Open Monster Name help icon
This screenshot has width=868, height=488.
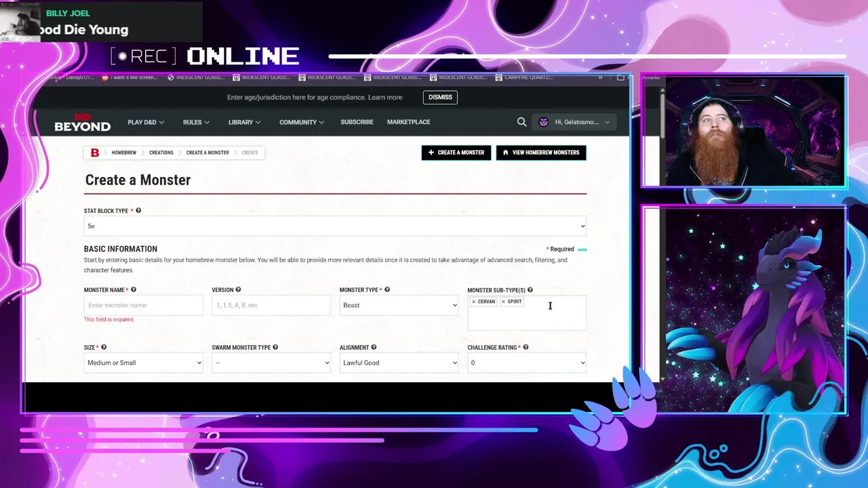pyautogui.click(x=134, y=290)
